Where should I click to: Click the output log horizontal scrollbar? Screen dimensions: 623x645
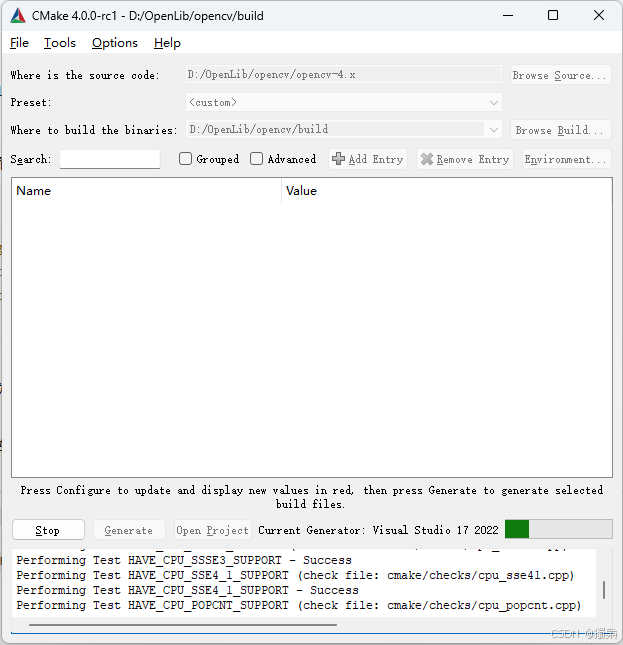point(183,624)
